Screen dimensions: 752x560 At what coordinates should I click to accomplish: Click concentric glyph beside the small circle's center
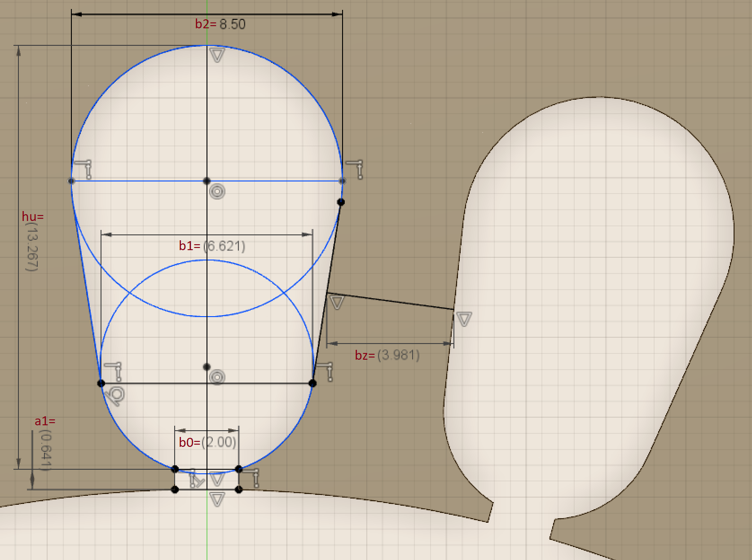(x=217, y=377)
